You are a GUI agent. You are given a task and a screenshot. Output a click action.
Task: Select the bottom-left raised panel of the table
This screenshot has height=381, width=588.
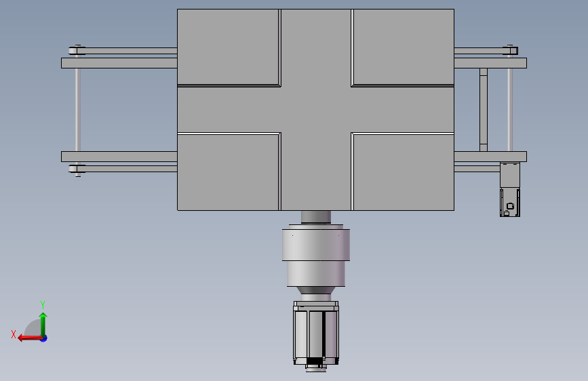[x=229, y=172]
